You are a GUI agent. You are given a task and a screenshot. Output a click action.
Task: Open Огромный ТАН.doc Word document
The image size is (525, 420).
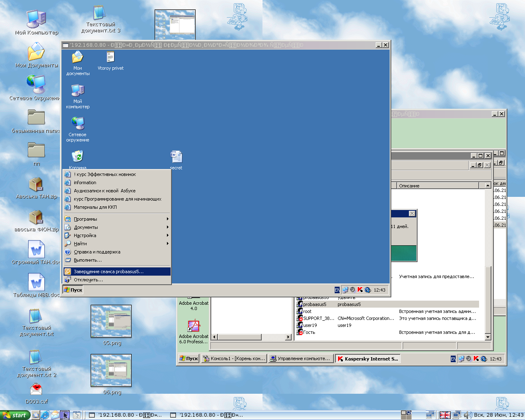click(36, 250)
